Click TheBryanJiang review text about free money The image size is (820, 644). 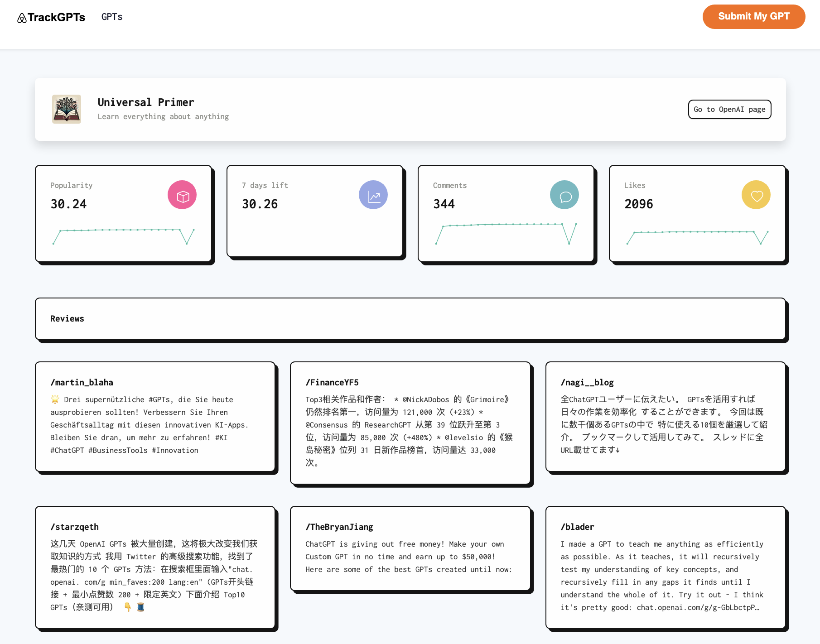409,557
